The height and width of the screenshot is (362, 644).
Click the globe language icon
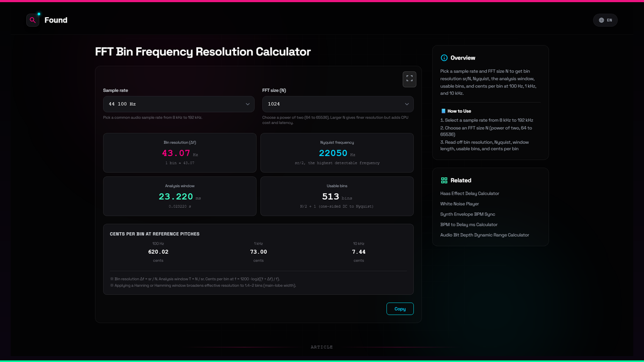pyautogui.click(x=602, y=20)
